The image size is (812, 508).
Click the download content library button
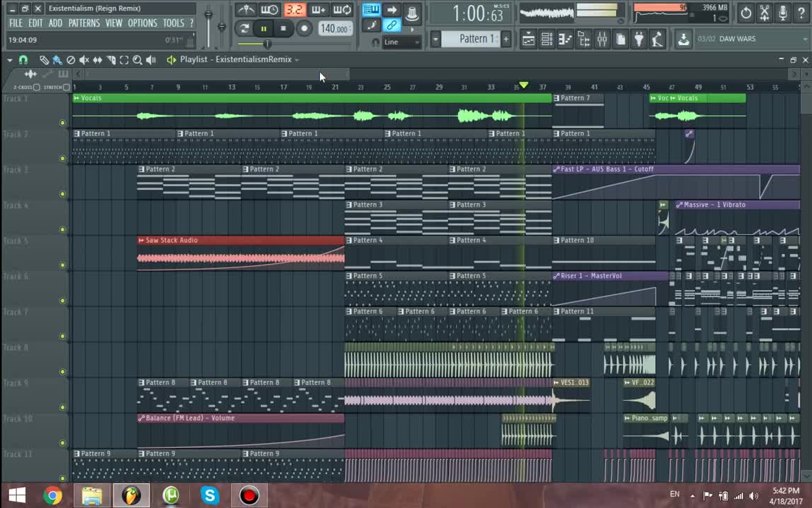pos(683,40)
